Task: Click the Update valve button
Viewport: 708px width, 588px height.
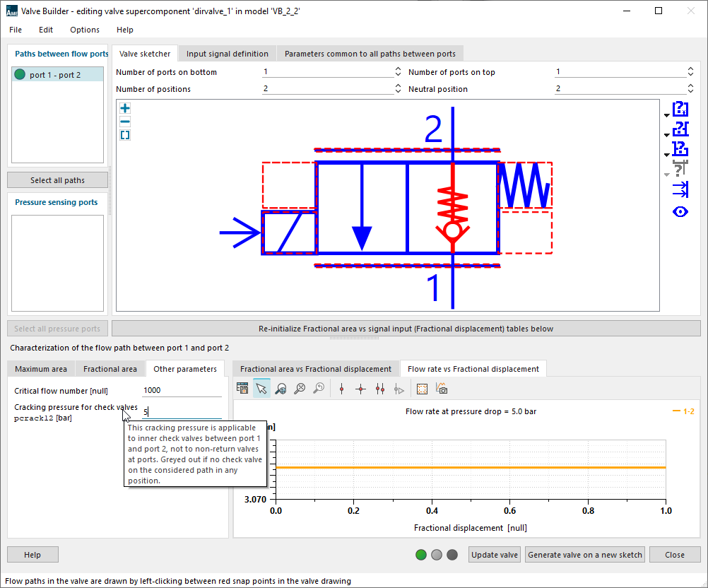Action: [495, 555]
